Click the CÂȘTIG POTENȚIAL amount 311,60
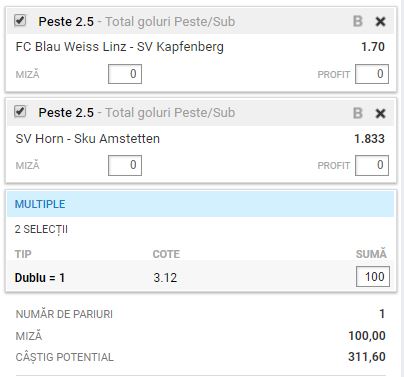 click(367, 357)
